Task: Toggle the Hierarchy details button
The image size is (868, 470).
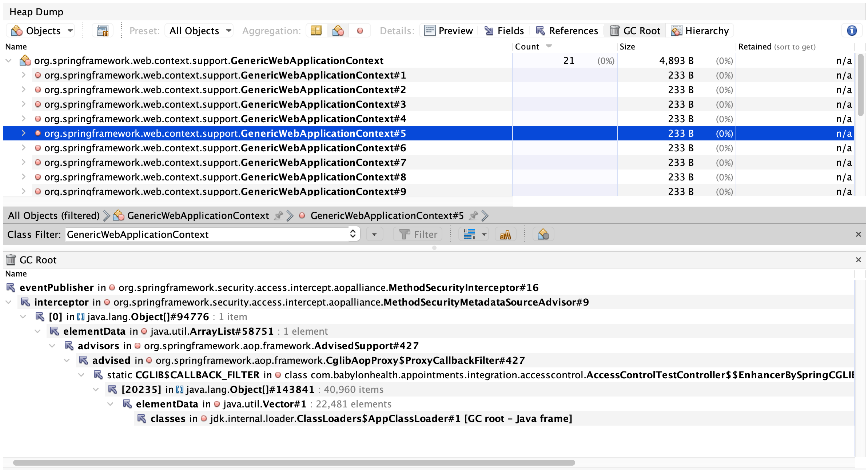Action: click(x=700, y=31)
